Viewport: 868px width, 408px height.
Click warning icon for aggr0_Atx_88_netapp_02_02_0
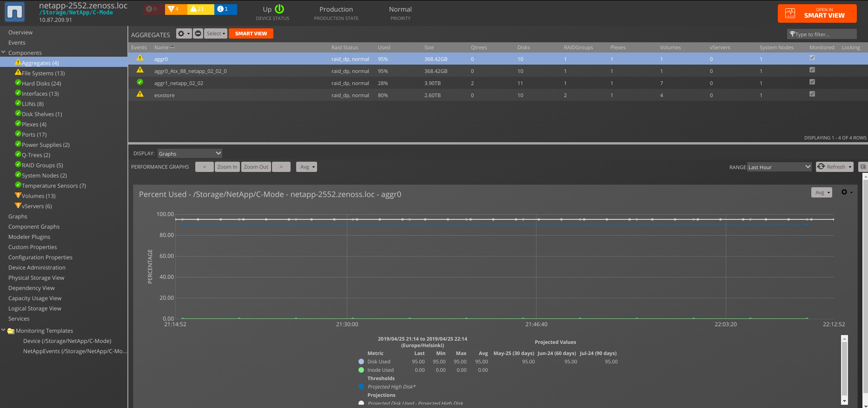point(139,70)
